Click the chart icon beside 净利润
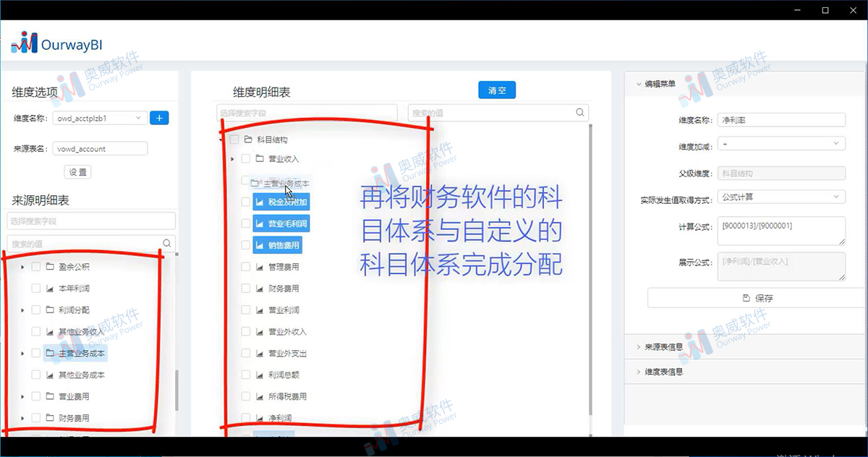This screenshot has width=868, height=457. pyautogui.click(x=260, y=418)
